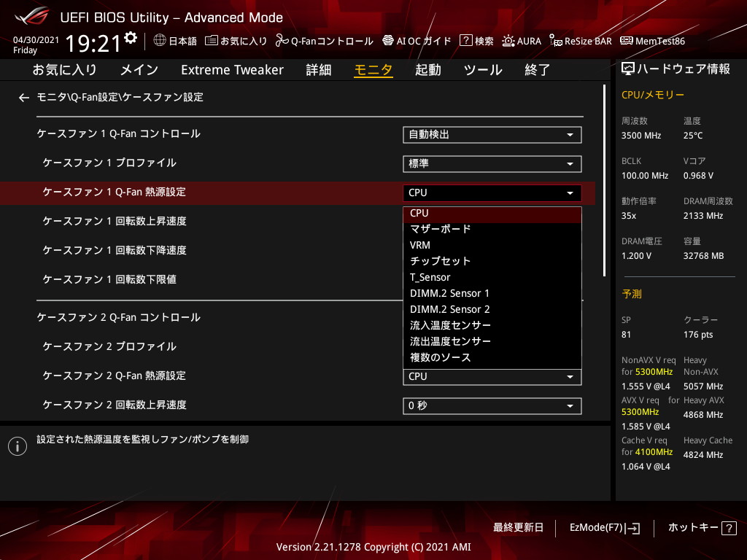The height and width of the screenshot is (560, 747).
Task: Click the ケースファン 1 回転数上昇速度 row
Action: click(298, 222)
